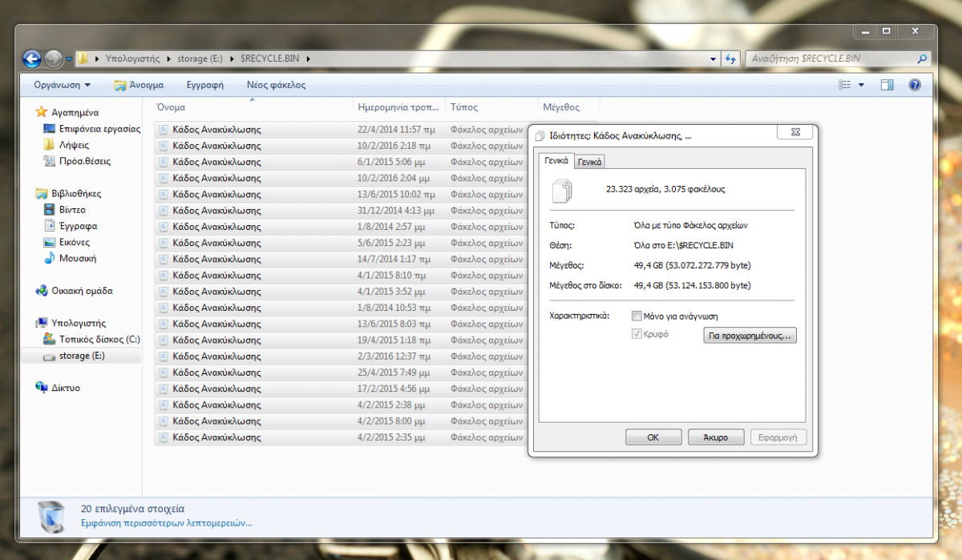Click the change view icon
The image size is (962, 560).
pos(844,85)
